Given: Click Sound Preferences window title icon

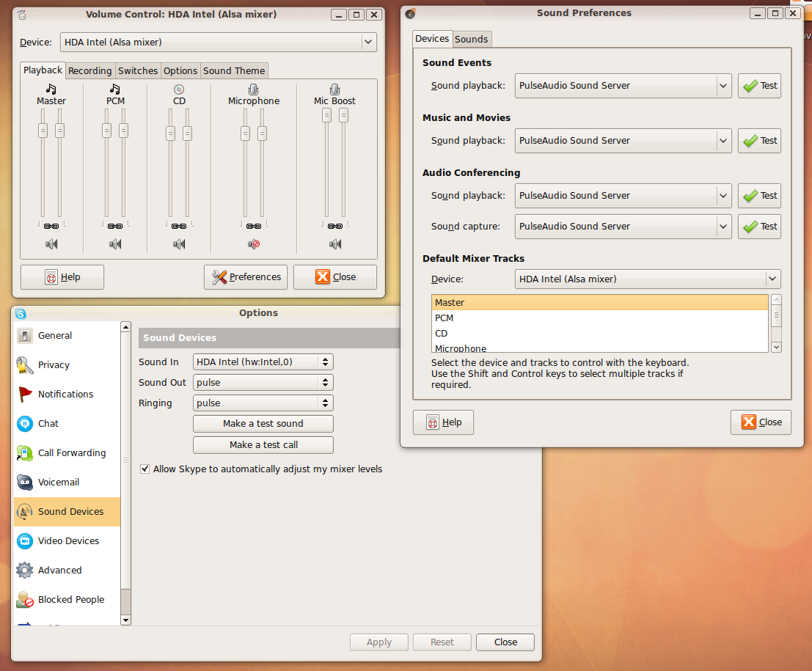Looking at the screenshot, I should click(410, 13).
